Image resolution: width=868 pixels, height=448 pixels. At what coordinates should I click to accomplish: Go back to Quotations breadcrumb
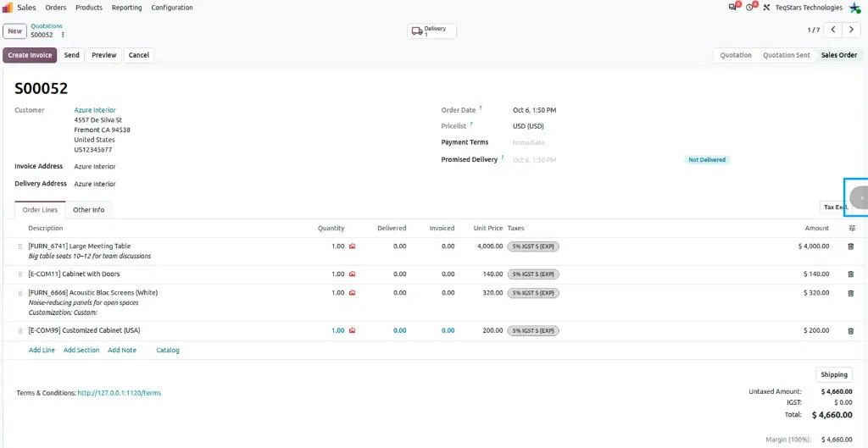click(47, 26)
